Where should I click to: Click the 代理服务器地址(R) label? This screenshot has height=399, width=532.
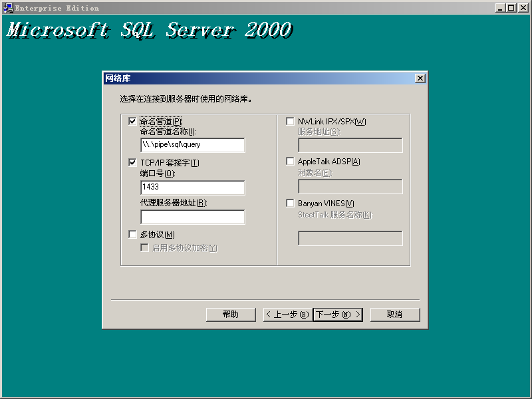coord(174,203)
